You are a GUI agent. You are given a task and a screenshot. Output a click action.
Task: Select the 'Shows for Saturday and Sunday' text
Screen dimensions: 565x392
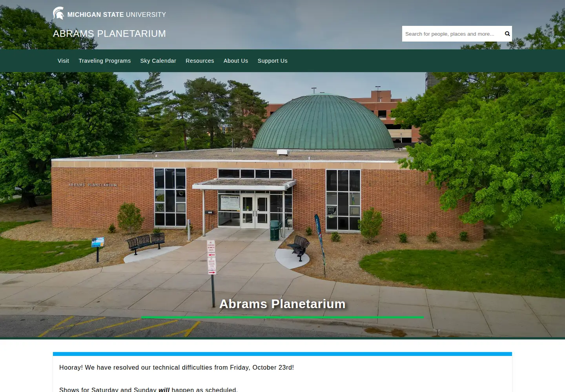point(148,389)
